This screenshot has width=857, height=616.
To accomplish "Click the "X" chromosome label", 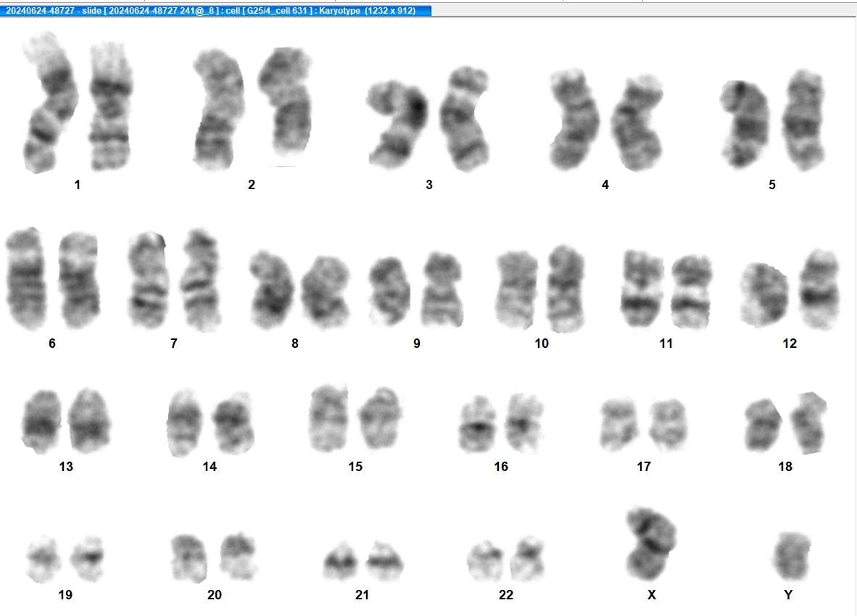I will (652, 595).
